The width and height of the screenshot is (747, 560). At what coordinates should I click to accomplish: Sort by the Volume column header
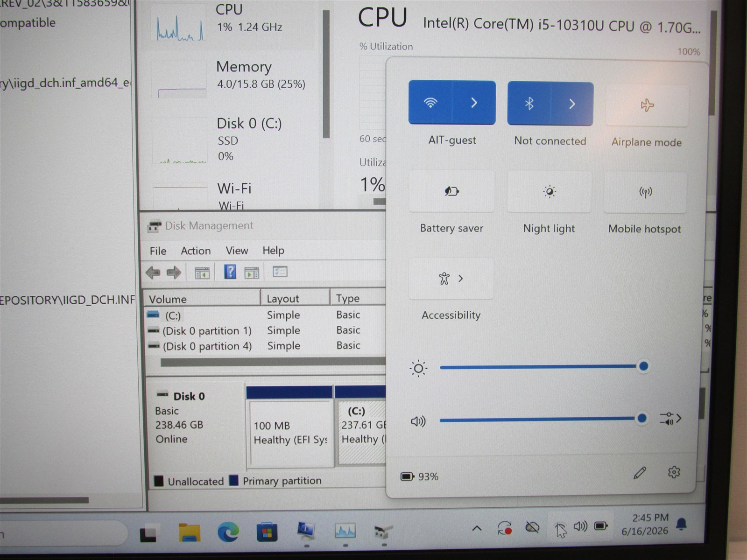202,298
